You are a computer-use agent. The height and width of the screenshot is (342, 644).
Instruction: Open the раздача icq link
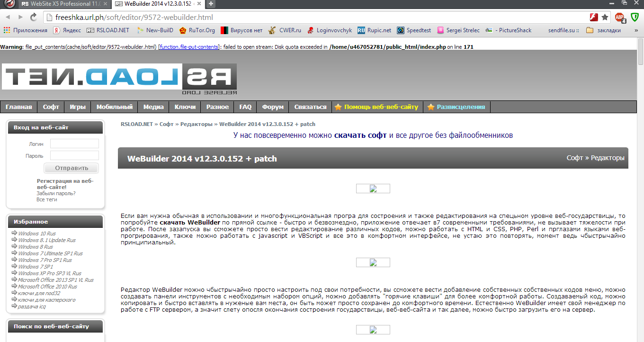(x=32, y=306)
